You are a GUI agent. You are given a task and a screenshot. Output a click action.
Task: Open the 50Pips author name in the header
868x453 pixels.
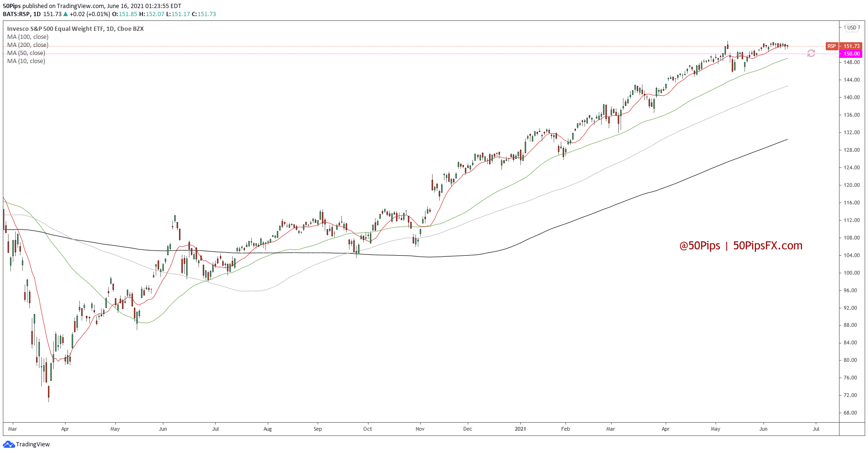(x=12, y=6)
